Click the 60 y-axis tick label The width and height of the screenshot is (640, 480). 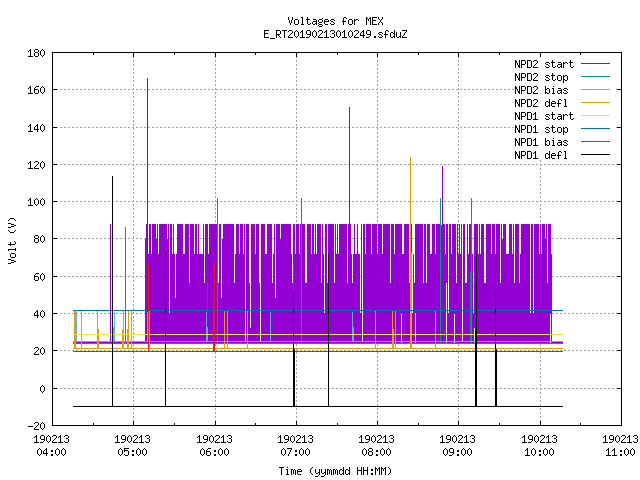[x=39, y=277]
